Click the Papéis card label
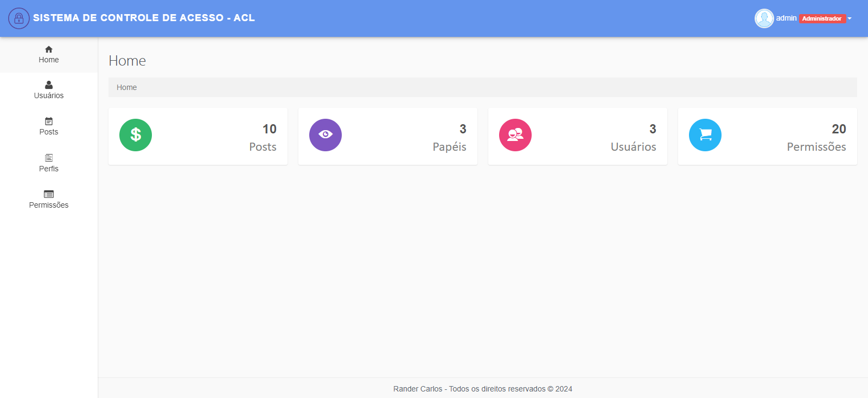 tap(449, 147)
